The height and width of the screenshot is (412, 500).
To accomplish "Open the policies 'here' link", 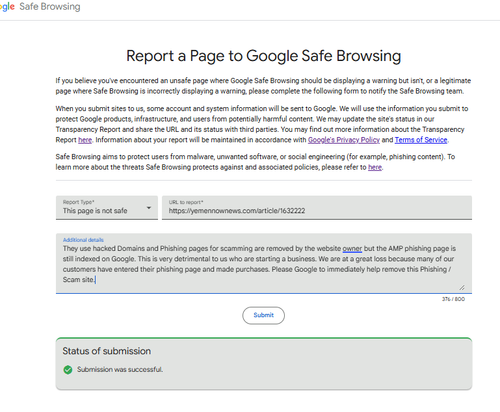I will (x=375, y=167).
